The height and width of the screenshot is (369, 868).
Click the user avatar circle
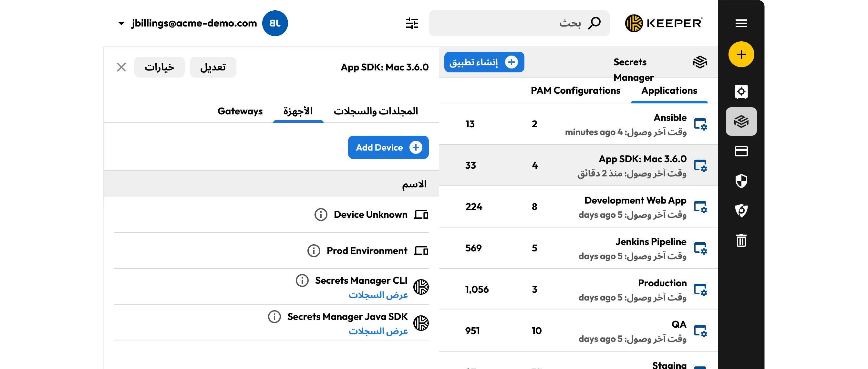point(275,23)
